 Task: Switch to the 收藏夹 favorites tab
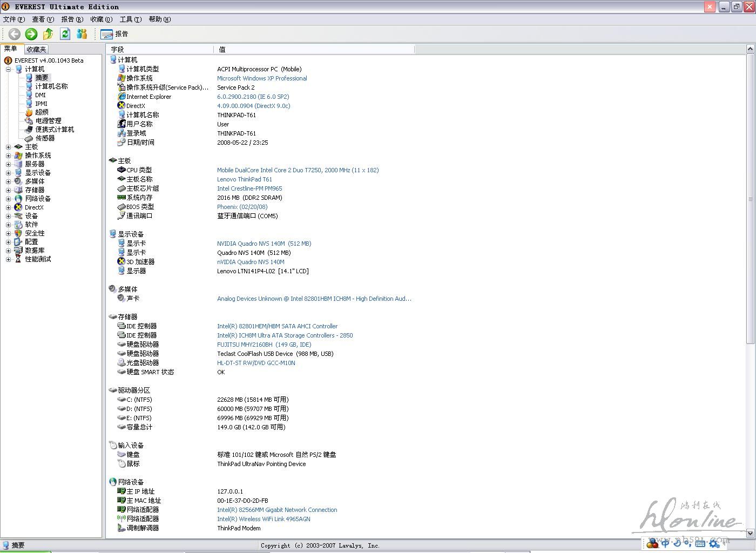coord(36,49)
